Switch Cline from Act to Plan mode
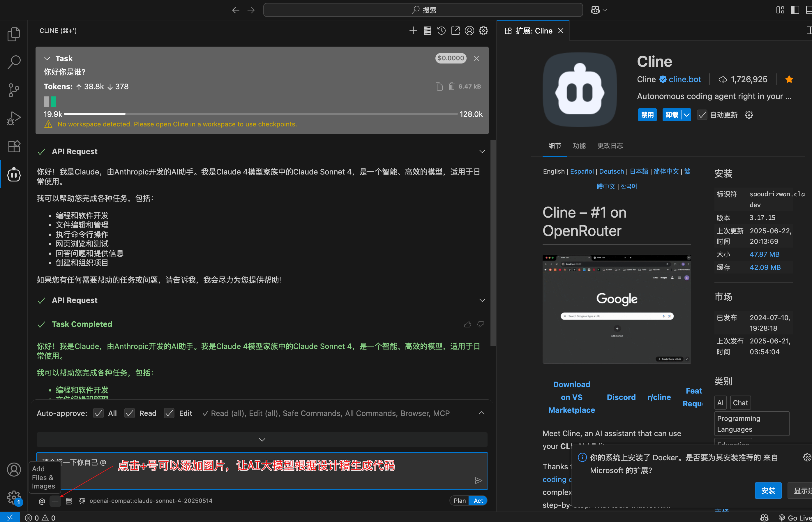The height and width of the screenshot is (522, 812). tap(460, 500)
